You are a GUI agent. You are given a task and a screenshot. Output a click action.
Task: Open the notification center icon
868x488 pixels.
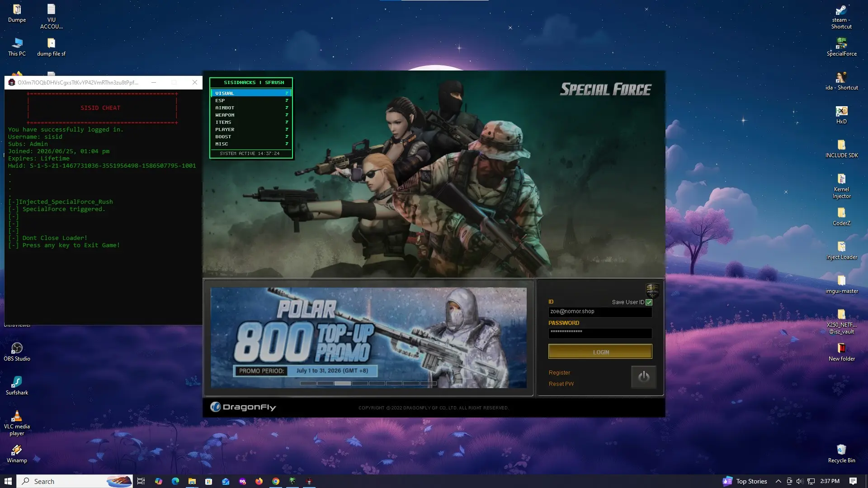[853, 481]
